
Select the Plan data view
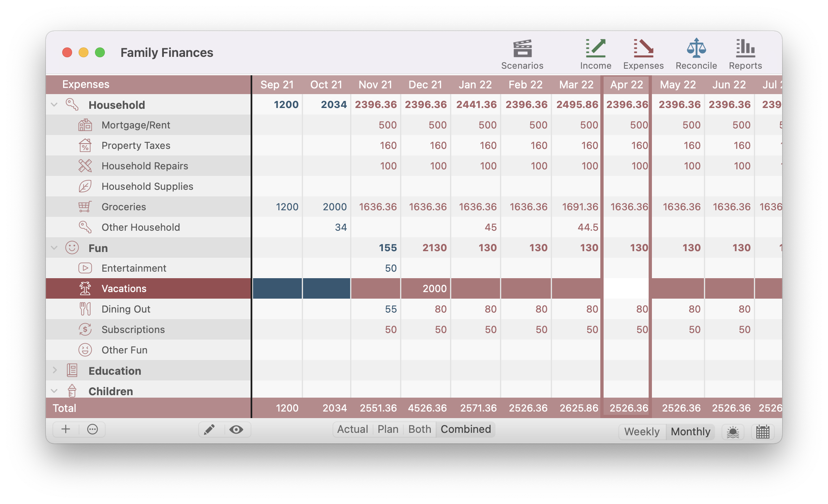pos(387,430)
